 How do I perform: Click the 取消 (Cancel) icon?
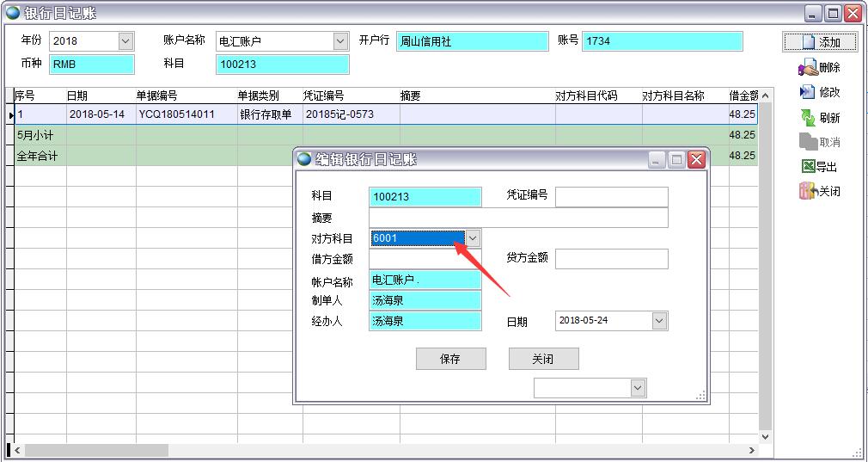[x=808, y=142]
